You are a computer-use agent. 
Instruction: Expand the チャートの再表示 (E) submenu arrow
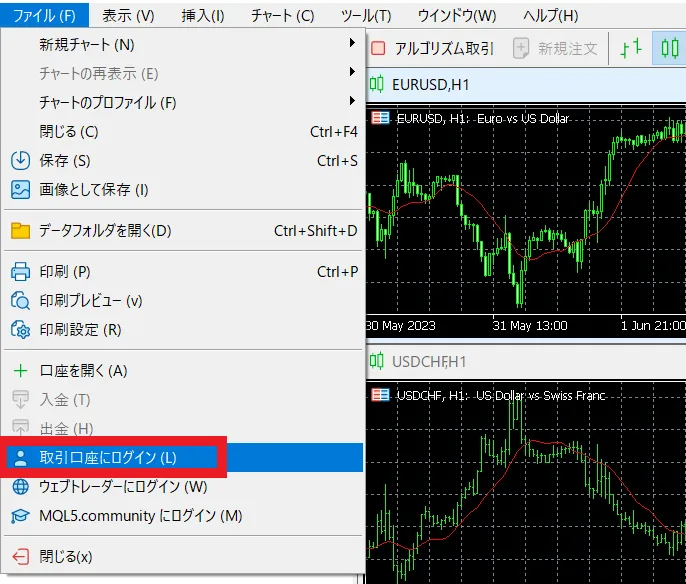point(352,72)
